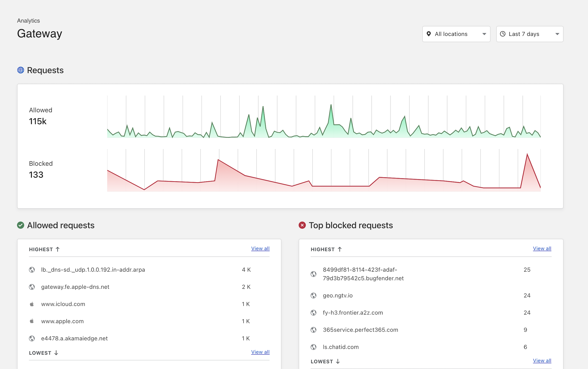Click the globe icon beside the Requests heading
This screenshot has width=588, height=369.
tap(21, 70)
